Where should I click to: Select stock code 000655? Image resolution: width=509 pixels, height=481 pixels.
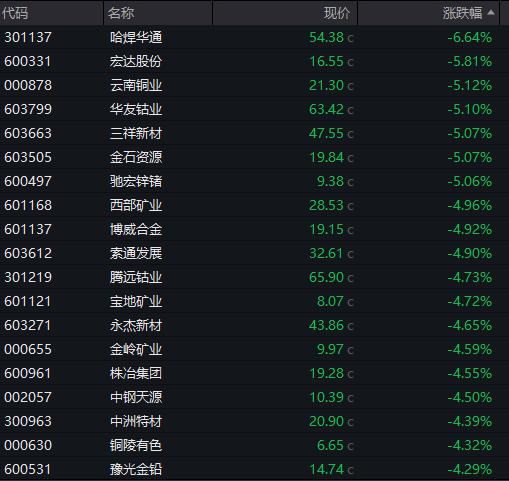coord(28,349)
